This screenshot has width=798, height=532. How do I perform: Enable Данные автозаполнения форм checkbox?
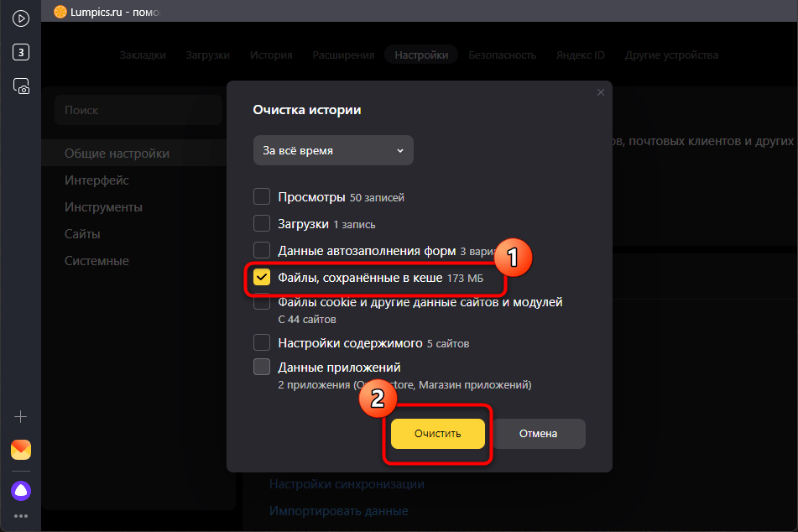pos(262,250)
